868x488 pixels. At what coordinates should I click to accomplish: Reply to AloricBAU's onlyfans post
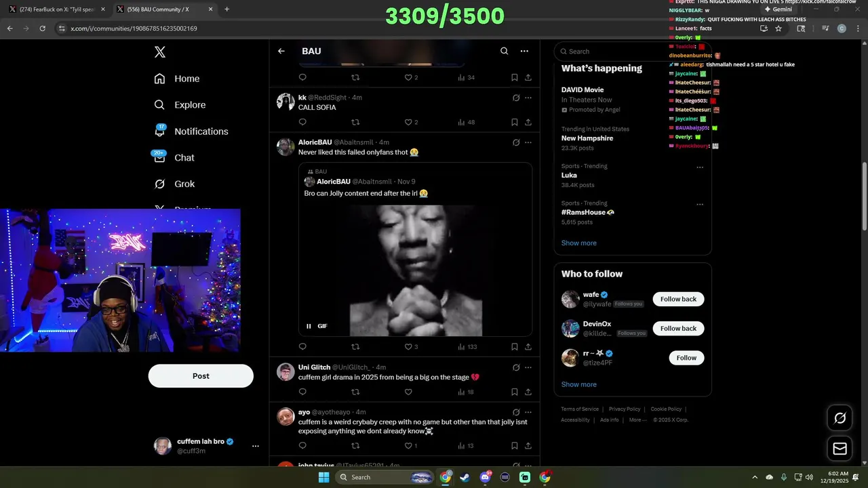pyautogui.click(x=302, y=346)
